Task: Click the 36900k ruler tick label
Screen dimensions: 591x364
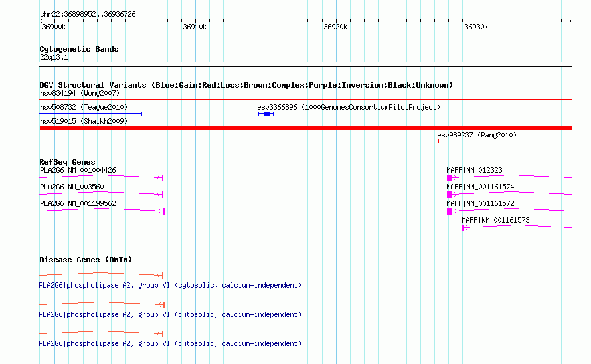Action: coord(54,27)
